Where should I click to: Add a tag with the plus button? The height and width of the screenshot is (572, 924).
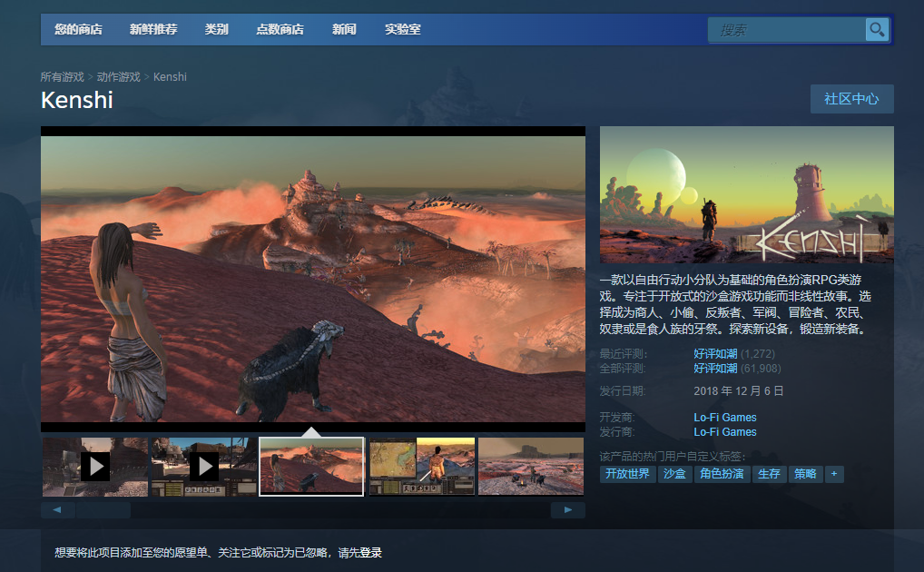834,474
